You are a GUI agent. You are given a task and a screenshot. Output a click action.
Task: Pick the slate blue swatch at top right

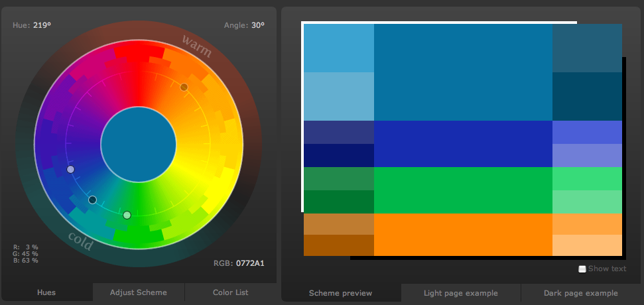click(x=588, y=48)
